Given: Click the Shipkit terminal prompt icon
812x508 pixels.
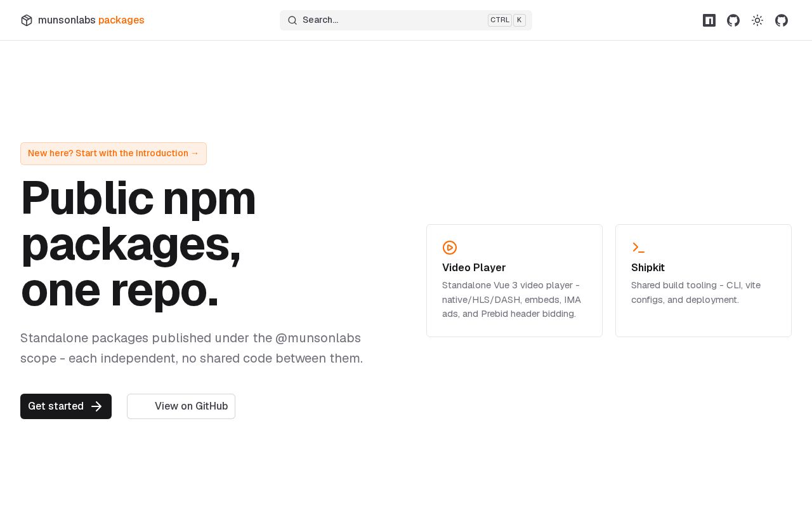Looking at the screenshot, I should pos(638,248).
